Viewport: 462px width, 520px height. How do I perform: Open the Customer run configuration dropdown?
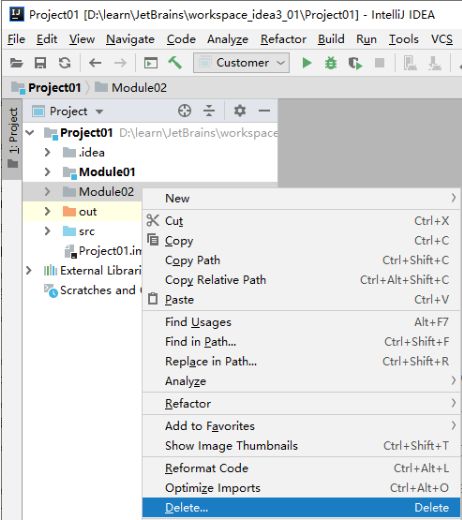tap(241, 63)
